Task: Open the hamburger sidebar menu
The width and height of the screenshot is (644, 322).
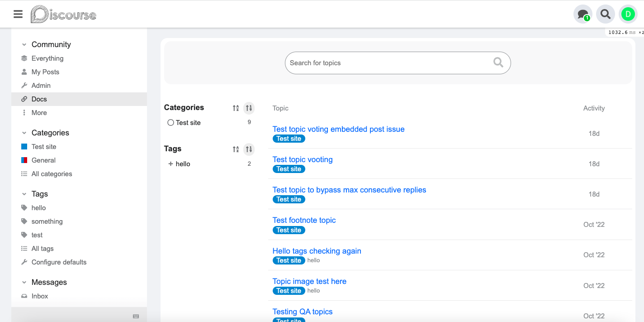Action: tap(18, 14)
